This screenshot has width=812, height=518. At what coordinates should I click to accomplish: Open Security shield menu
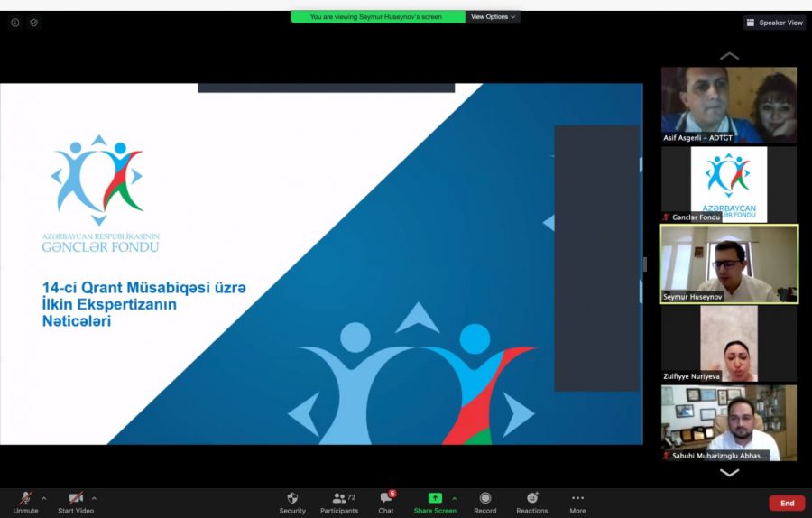point(292,503)
